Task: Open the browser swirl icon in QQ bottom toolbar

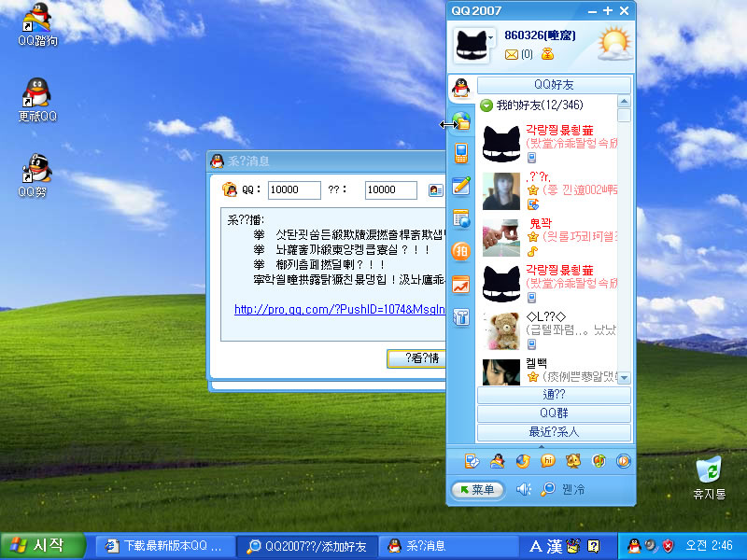Action: point(523,461)
